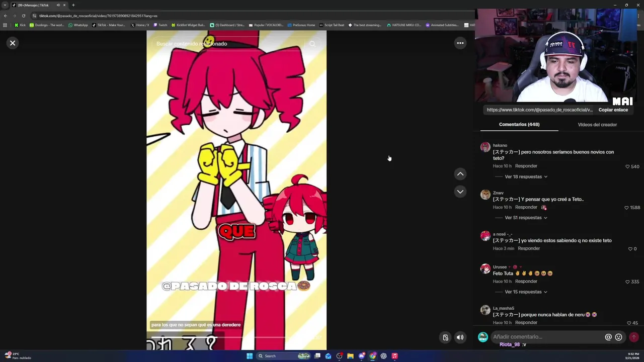The width and height of the screenshot is (644, 362).
Task: Like La_masha5's comment with 45 likes
Action: (x=629, y=323)
